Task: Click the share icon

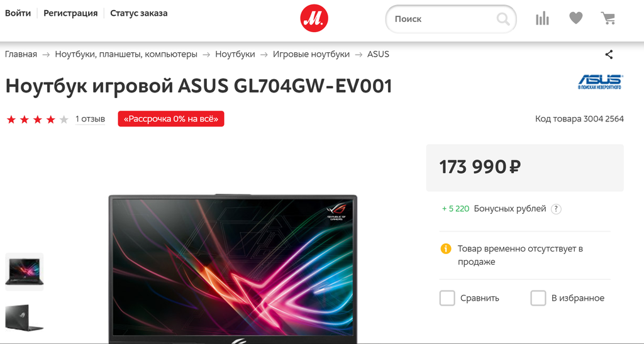Action: pos(609,54)
